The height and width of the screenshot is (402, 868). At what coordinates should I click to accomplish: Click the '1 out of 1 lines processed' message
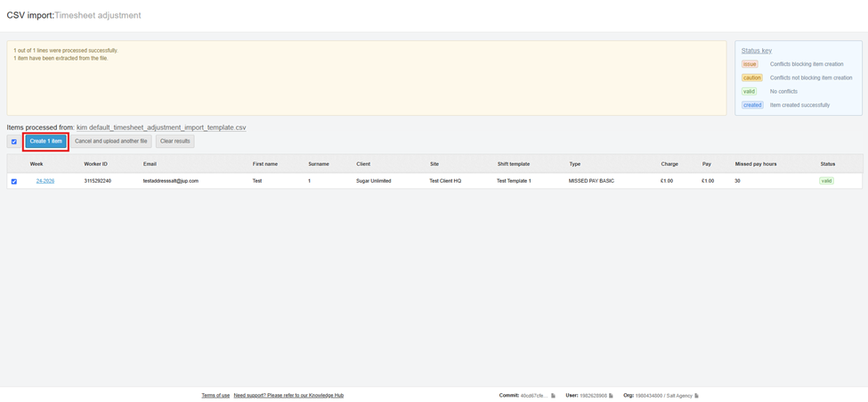click(66, 51)
